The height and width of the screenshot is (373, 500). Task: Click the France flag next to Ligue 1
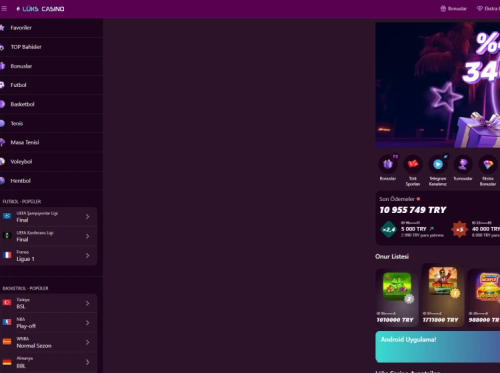tap(7, 255)
